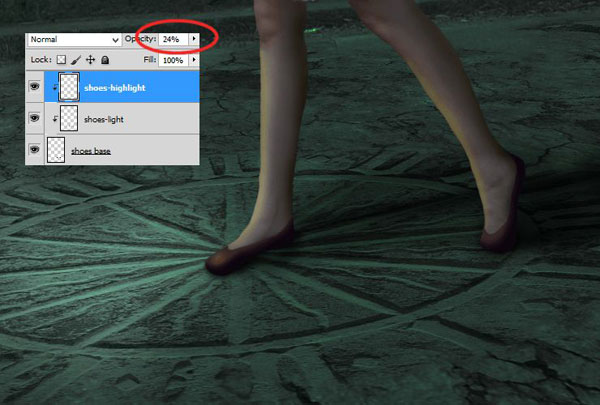The width and height of the screenshot is (600, 405).
Task: Click the Opacity value field showing 24%
Action: [173, 39]
